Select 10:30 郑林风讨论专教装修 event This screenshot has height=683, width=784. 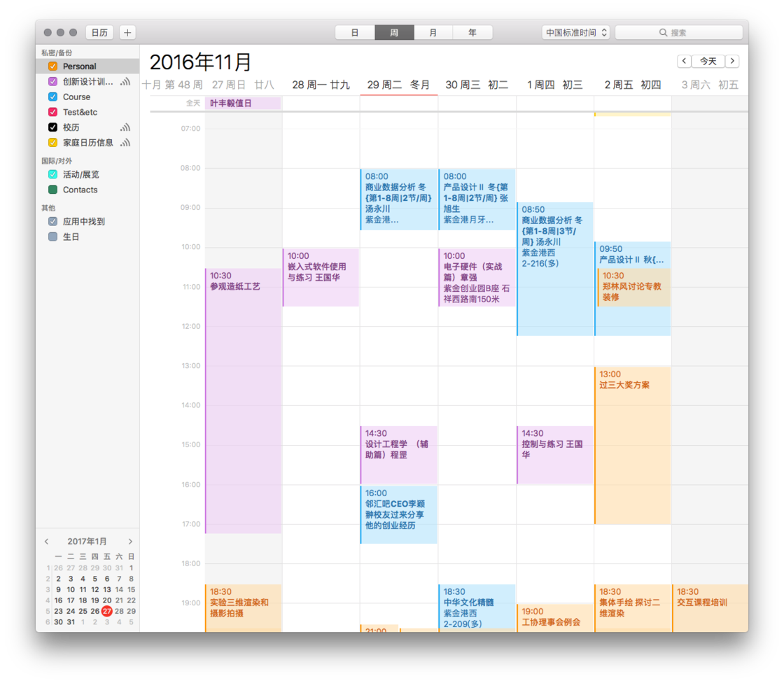[x=634, y=287]
